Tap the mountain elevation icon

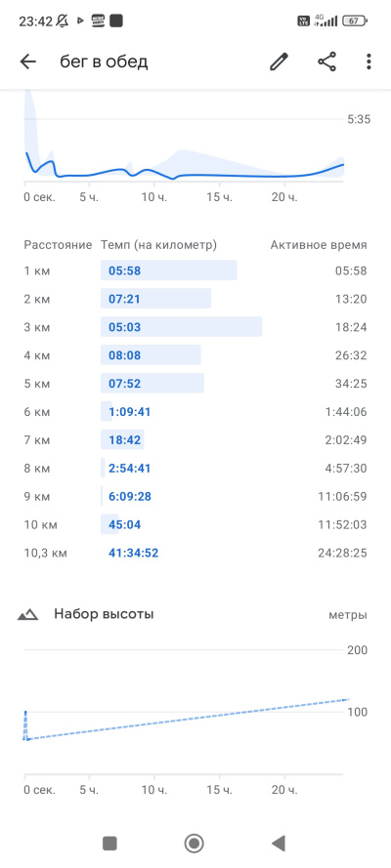pyautogui.click(x=27, y=614)
